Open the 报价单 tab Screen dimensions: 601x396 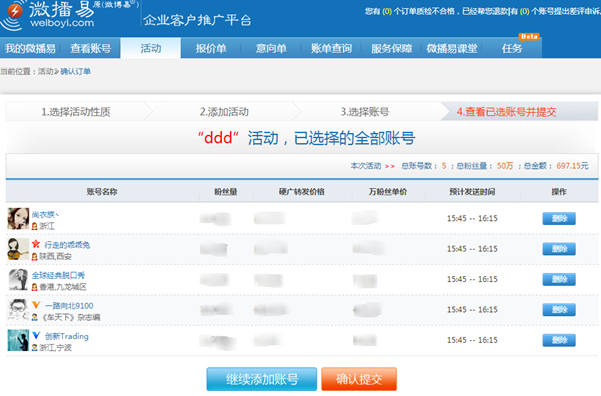pos(211,48)
